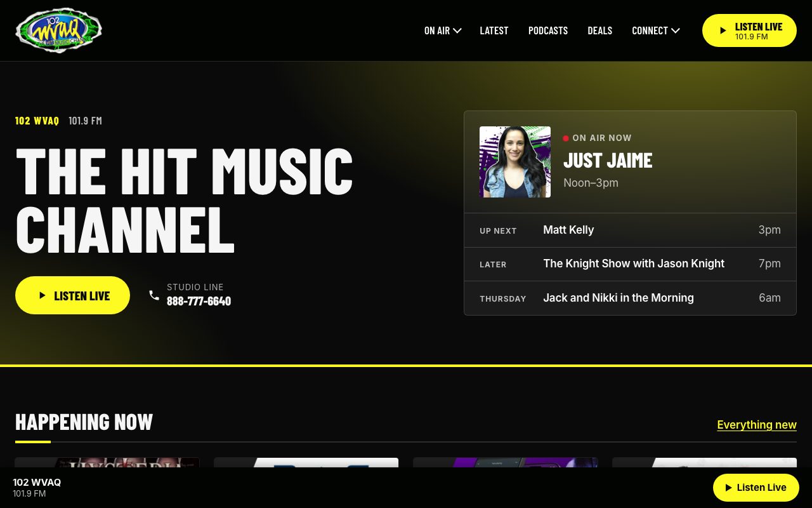The image size is (812, 508).
Task: Call studio line number 888-777-6640
Action: (199, 301)
